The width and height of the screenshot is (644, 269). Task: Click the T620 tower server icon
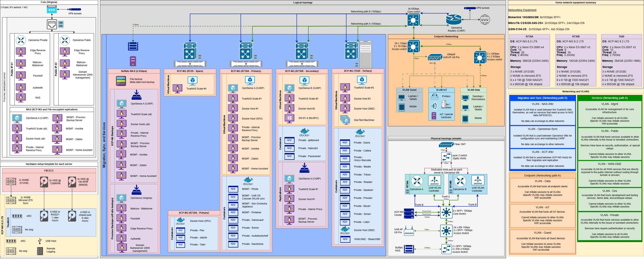365,54
